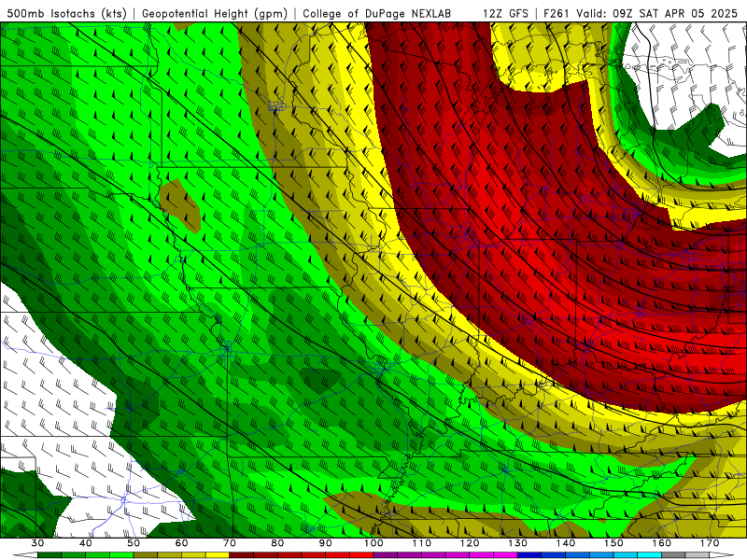
Task: Click the '130' legend label
Action: [x=518, y=543]
